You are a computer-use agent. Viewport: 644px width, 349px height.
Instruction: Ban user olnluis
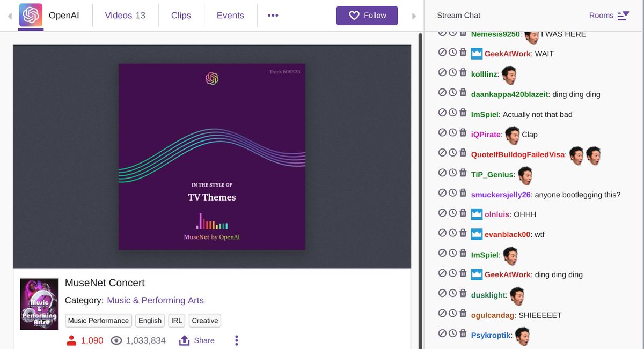coord(442,213)
